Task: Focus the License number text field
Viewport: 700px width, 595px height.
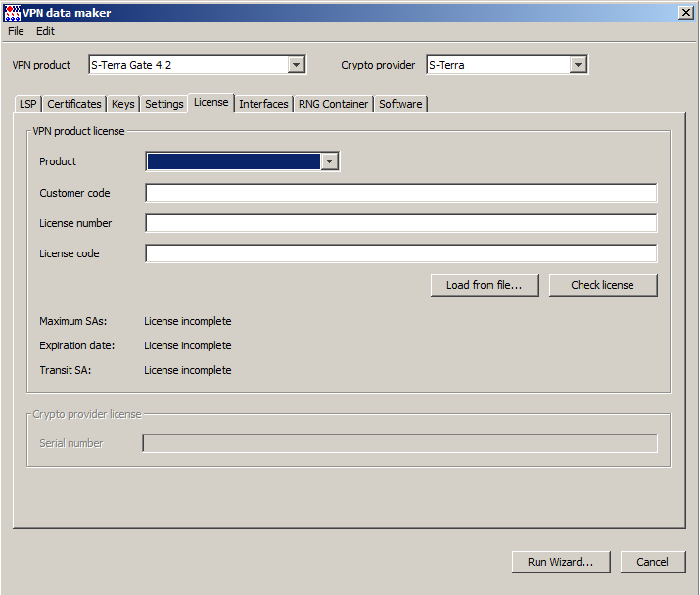Action: [400, 223]
